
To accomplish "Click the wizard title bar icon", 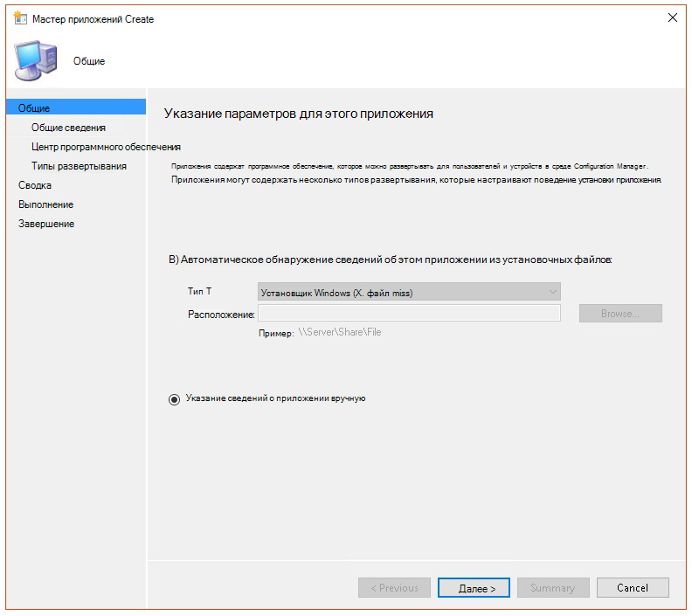I will pyautogui.click(x=20, y=18).
